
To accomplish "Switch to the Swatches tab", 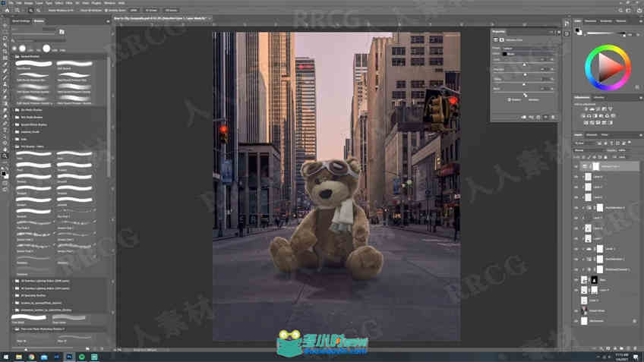I will click(x=590, y=21).
